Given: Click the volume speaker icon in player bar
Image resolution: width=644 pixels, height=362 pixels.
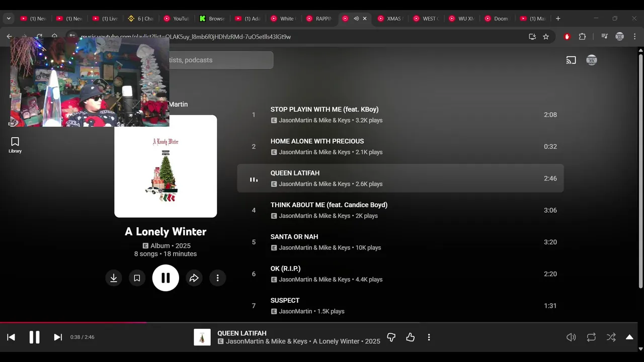Looking at the screenshot, I should pos(571,337).
